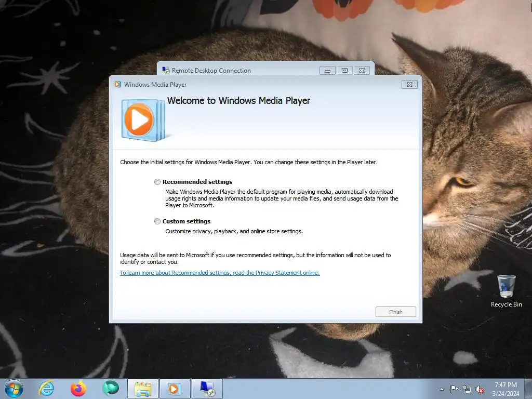532x399 pixels.
Task: Switch to Remote Desktop Connection taskbar button
Action: [207, 389]
